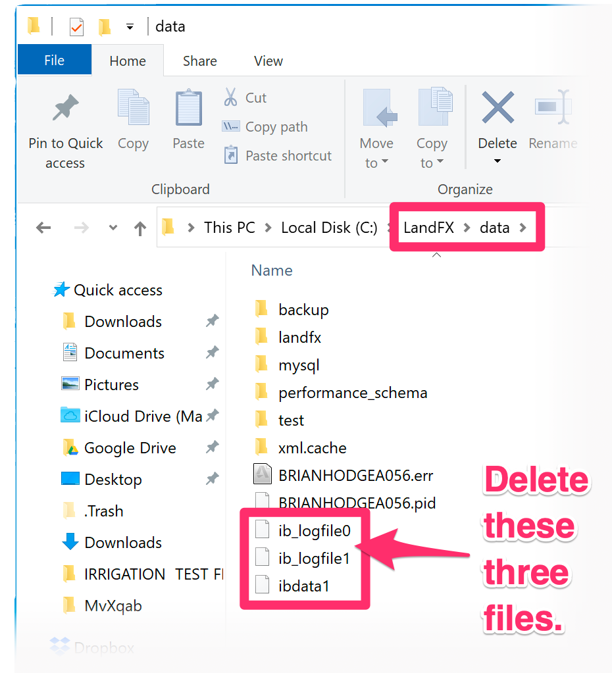Click the Delete X icon
Viewport: 612px width, 700px height.
tap(497, 108)
